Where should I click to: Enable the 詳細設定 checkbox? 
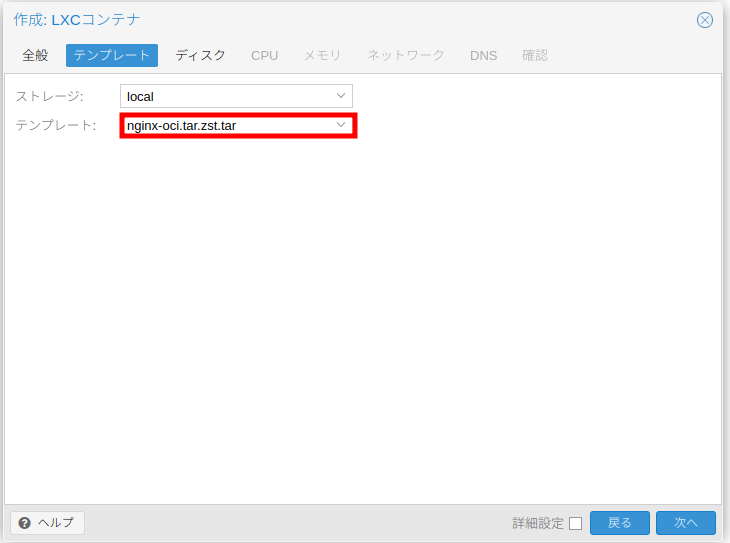coord(575,523)
